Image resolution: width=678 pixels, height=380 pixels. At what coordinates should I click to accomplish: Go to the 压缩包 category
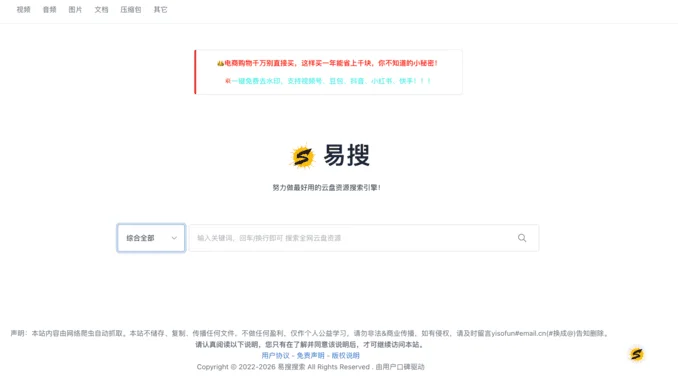[x=131, y=10]
